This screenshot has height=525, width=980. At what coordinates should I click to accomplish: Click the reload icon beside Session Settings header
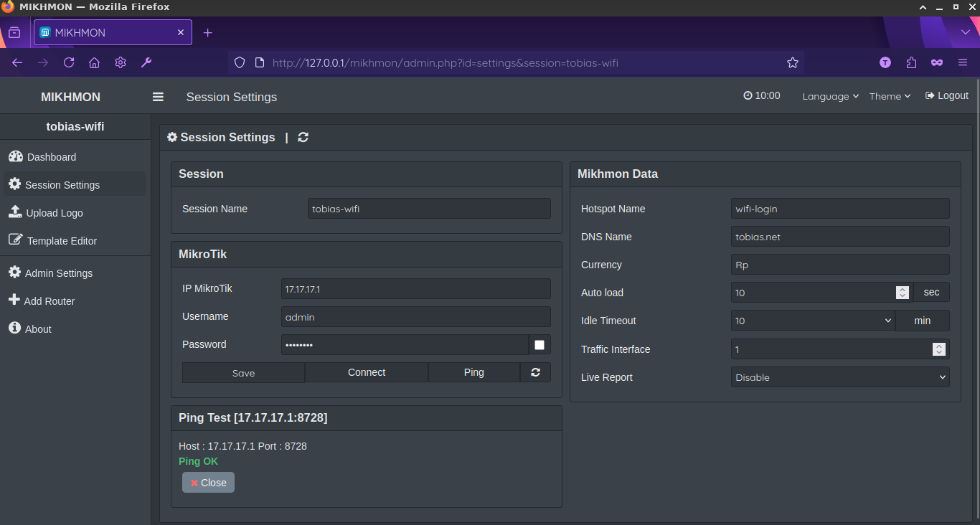click(x=303, y=137)
